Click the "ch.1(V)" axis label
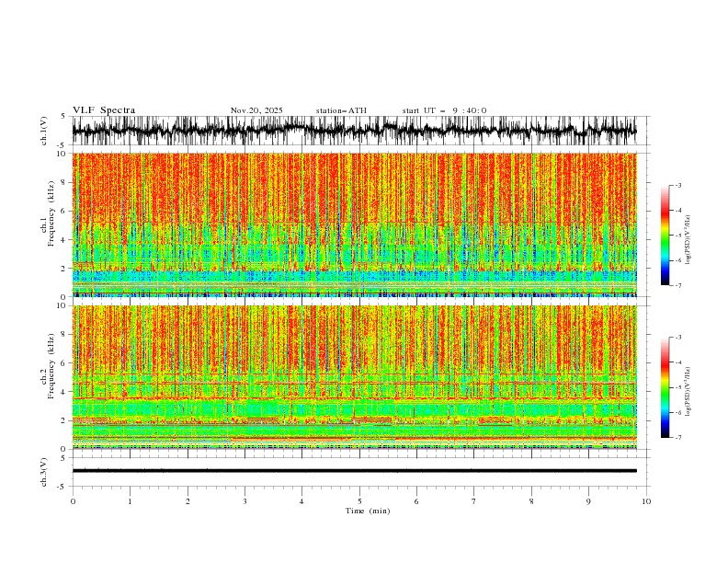The width and height of the screenshot is (728, 563). [44, 131]
